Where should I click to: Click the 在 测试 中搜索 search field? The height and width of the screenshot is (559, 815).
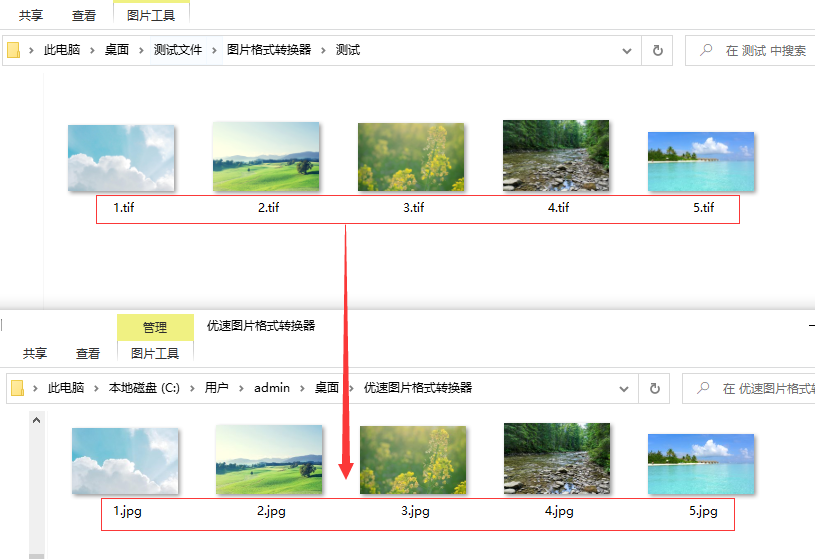[x=750, y=50]
